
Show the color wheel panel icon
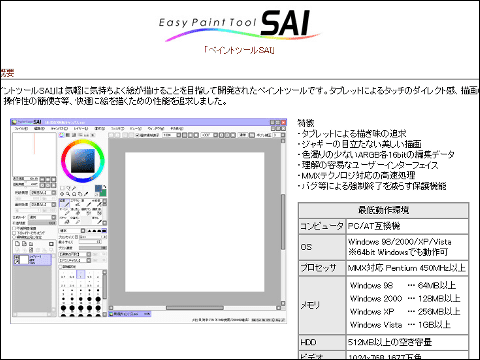(x=61, y=135)
